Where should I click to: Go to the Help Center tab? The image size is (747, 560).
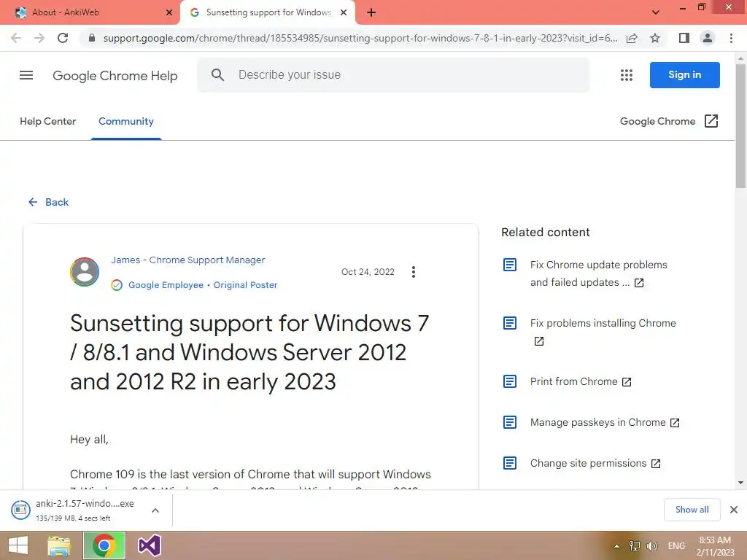pyautogui.click(x=47, y=122)
